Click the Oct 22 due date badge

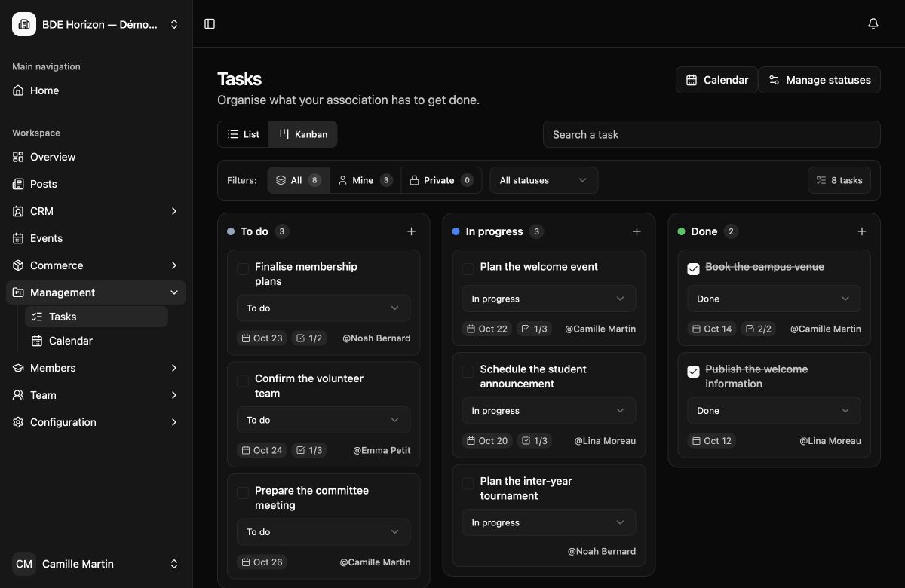click(487, 329)
